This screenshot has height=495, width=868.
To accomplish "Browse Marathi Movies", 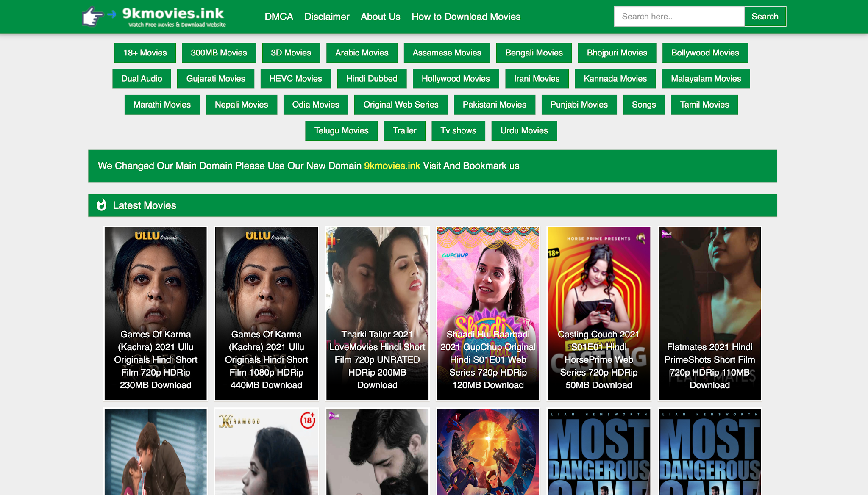I will click(162, 105).
